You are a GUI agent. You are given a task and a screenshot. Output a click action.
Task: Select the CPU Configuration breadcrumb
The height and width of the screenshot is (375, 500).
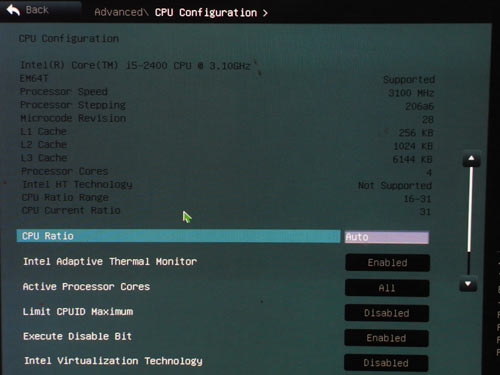[206, 13]
